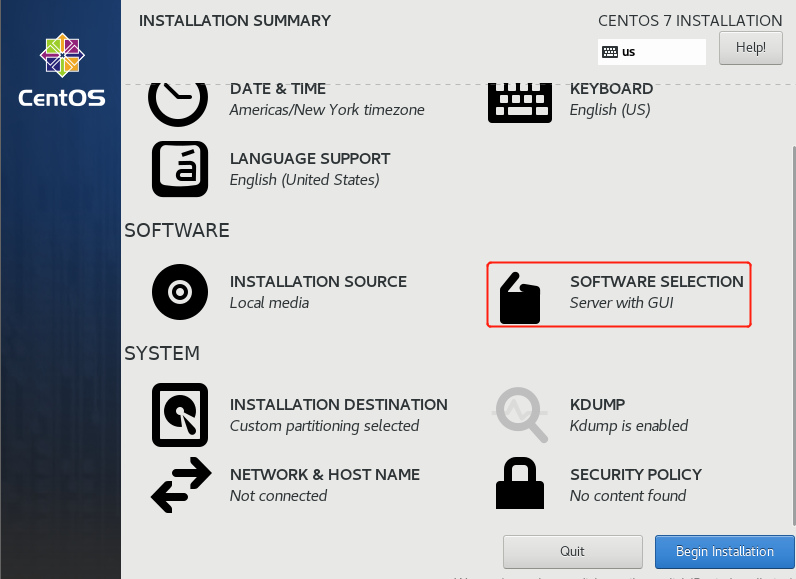Select the NETWORK & HOST NAME label
Image resolution: width=796 pixels, height=579 pixels.
(x=325, y=474)
